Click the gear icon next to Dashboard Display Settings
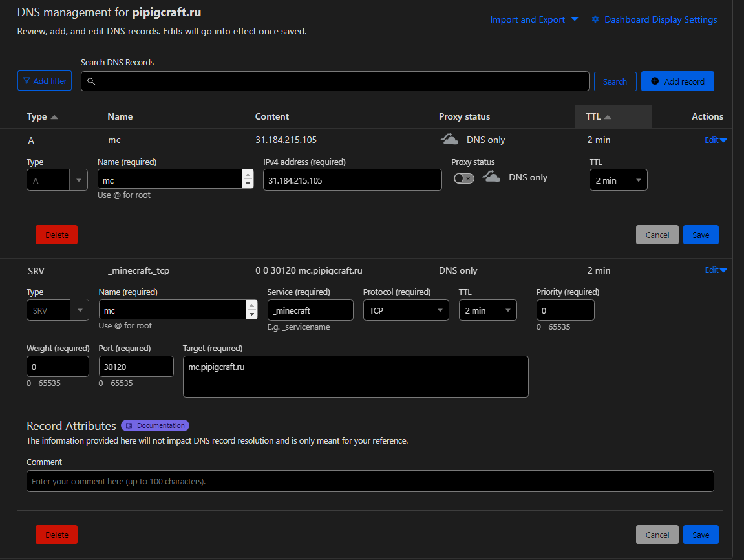The image size is (744, 560). 595,19
